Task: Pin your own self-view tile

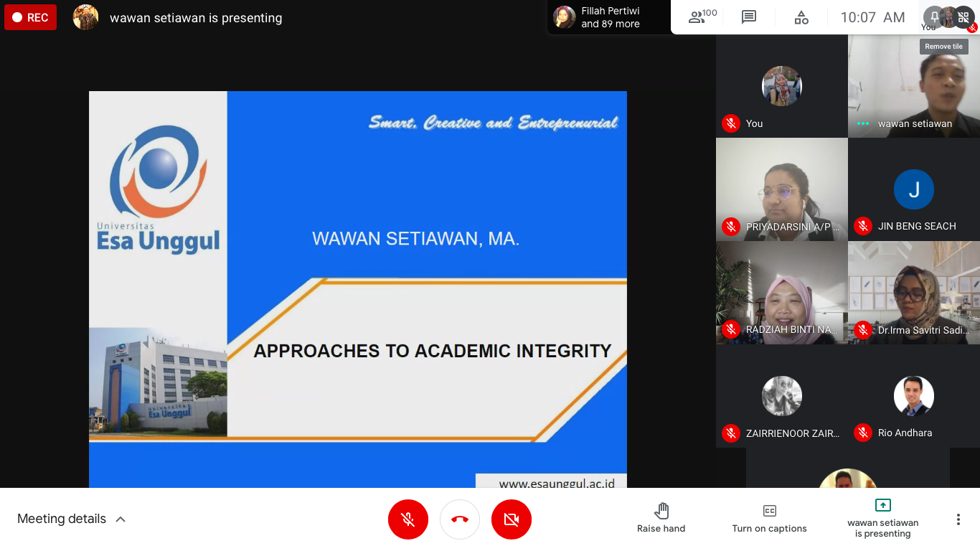Action: click(x=934, y=17)
